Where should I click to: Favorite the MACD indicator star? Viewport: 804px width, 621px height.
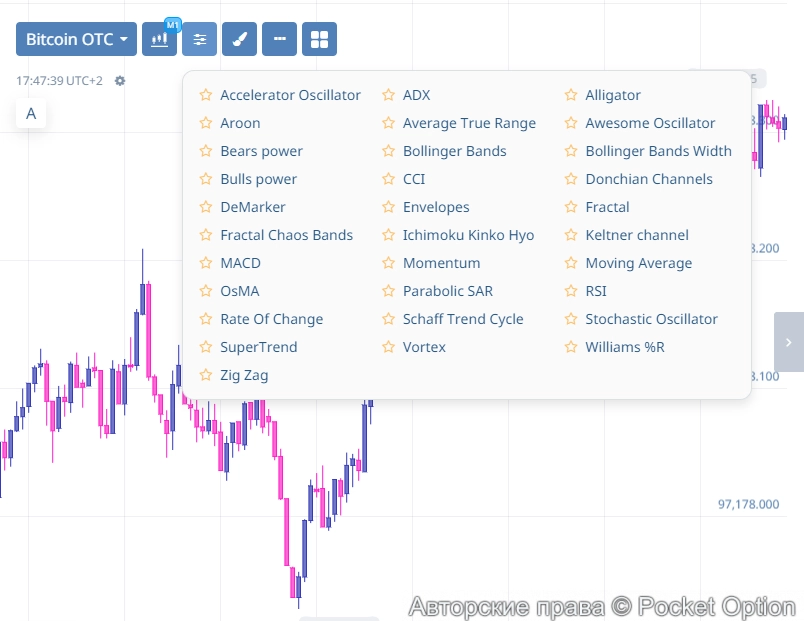[x=206, y=263]
